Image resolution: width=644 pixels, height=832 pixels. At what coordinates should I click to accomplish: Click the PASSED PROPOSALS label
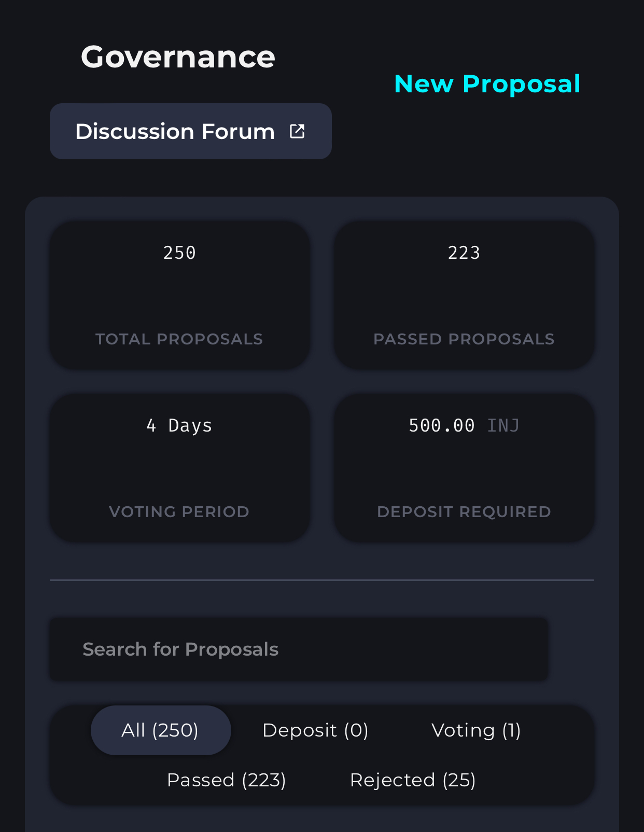(x=464, y=339)
